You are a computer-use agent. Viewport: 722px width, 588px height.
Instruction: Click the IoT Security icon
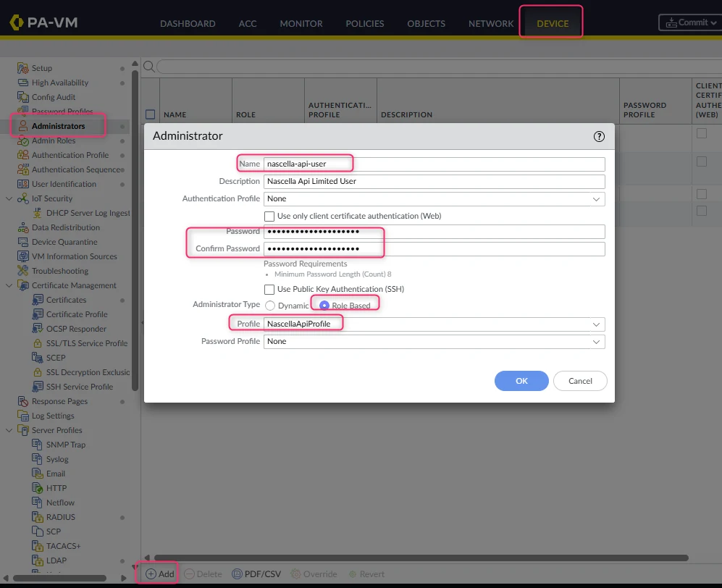[22, 198]
